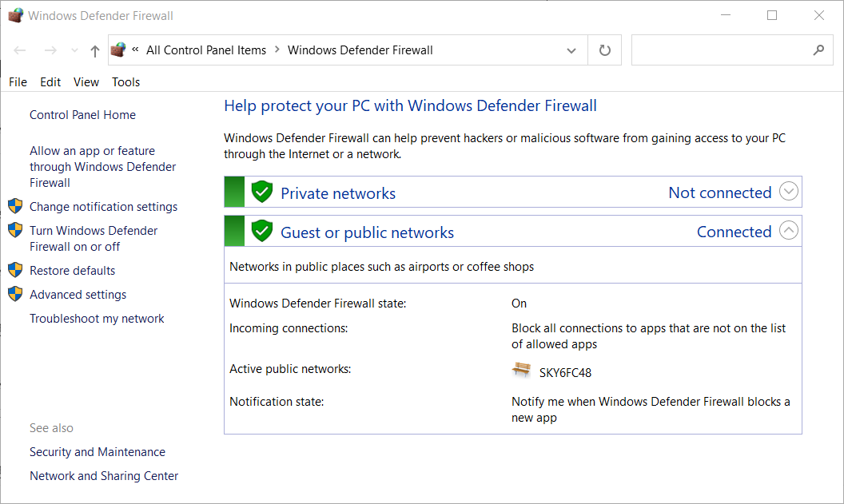844x504 pixels.
Task: Collapse the Guest or public networks section chevron
Action: [x=789, y=230]
